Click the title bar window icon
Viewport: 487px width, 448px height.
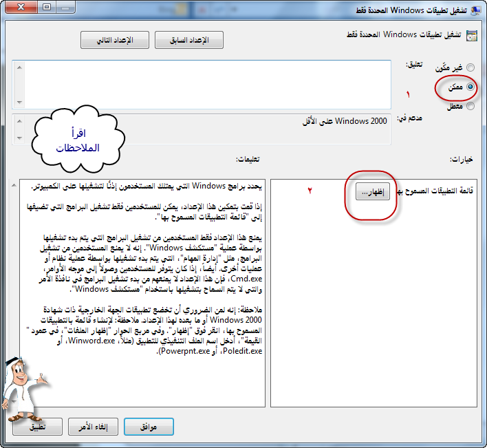coord(475,10)
